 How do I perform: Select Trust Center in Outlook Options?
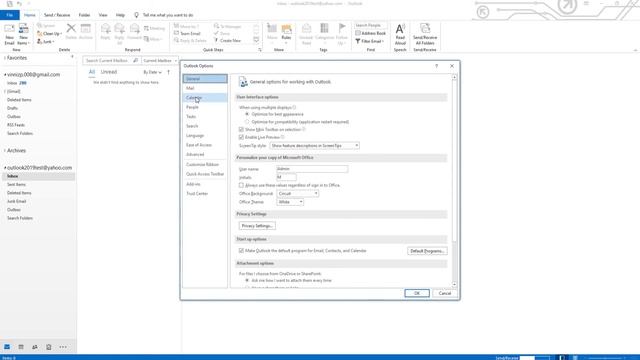(205, 193)
